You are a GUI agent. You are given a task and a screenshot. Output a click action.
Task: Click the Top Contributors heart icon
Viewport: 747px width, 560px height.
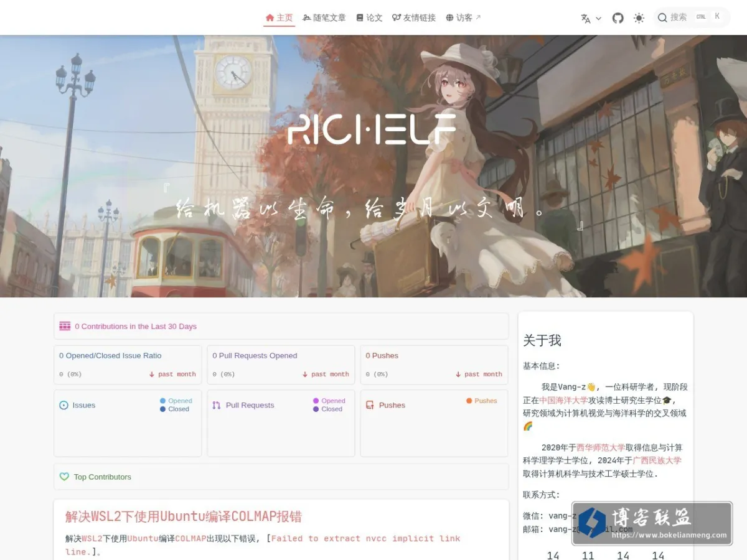64,477
